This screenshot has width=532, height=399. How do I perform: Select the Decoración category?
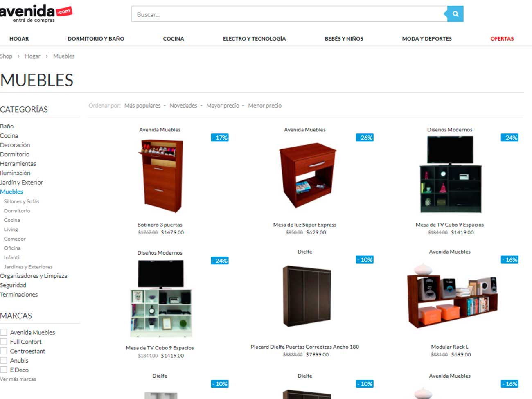coord(15,145)
